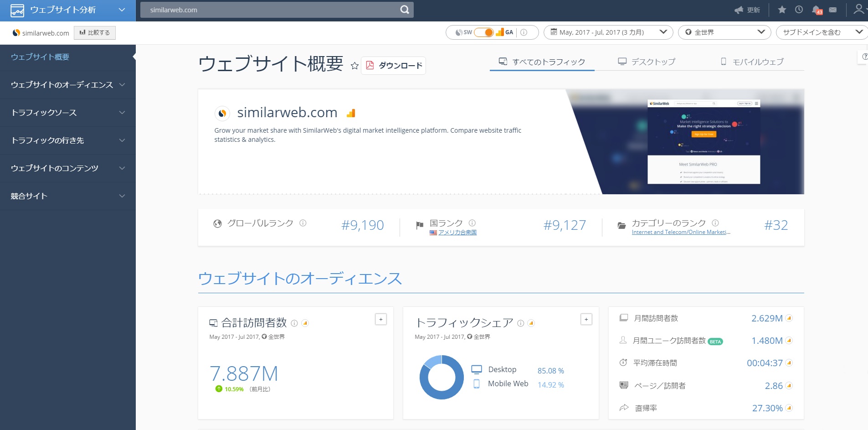
Task: Click info icon next to グローバルランク
Action: [x=303, y=223]
